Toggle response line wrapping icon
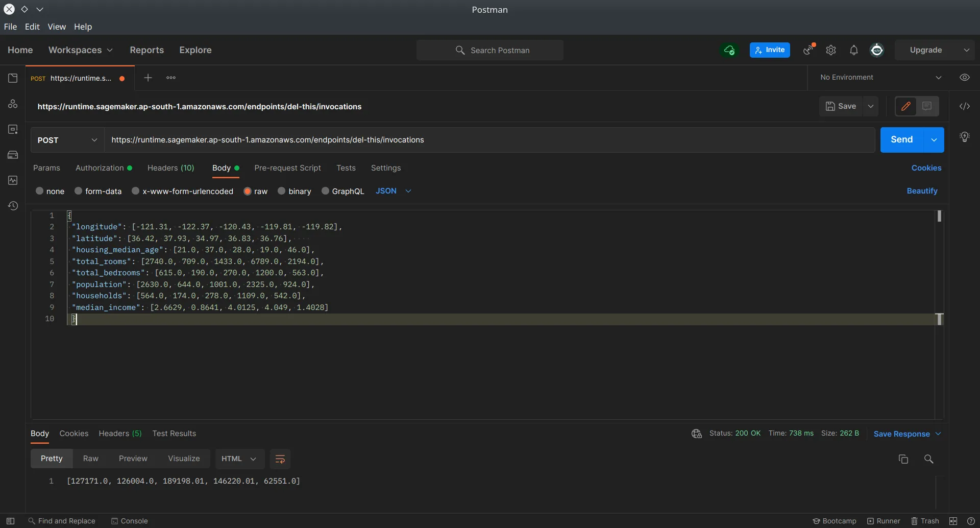980x528 pixels. (x=280, y=459)
